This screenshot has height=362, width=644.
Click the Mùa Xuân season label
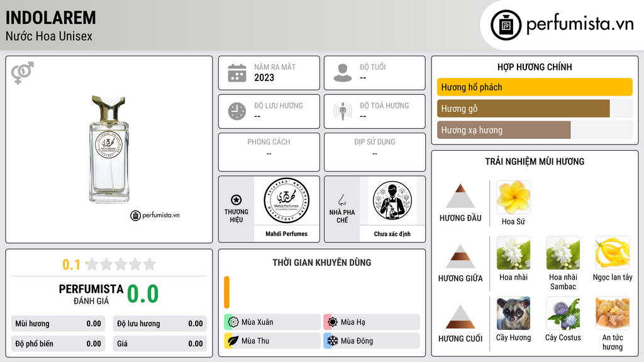[257, 322]
